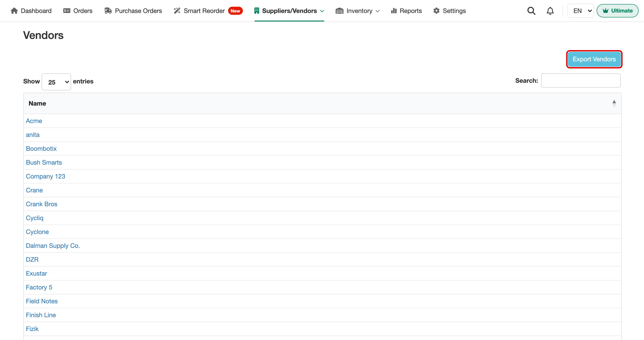Image resolution: width=644 pixels, height=340 pixels.
Task: Click the New badge on Smart Reorder
Action: click(x=235, y=11)
